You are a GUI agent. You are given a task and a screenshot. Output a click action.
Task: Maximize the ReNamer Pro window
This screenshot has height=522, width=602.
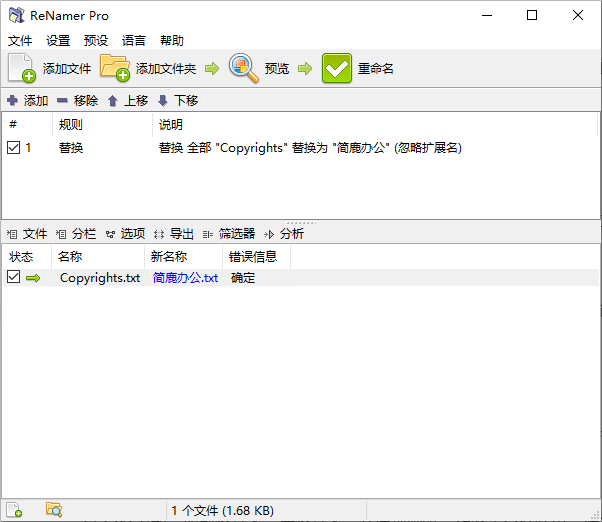(532, 15)
